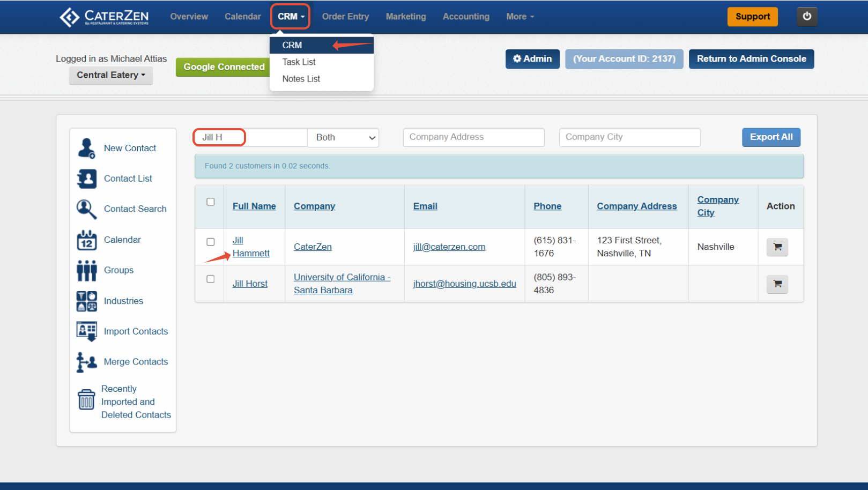Click the Industries icon in the sidebar
The image size is (868, 490).
pyautogui.click(x=86, y=301)
